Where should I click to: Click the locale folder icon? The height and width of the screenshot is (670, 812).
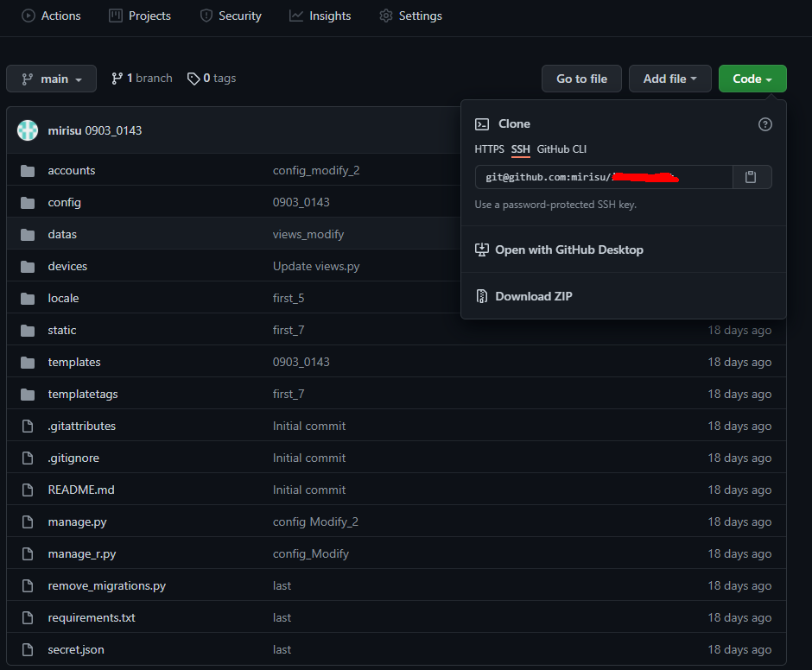click(x=28, y=299)
